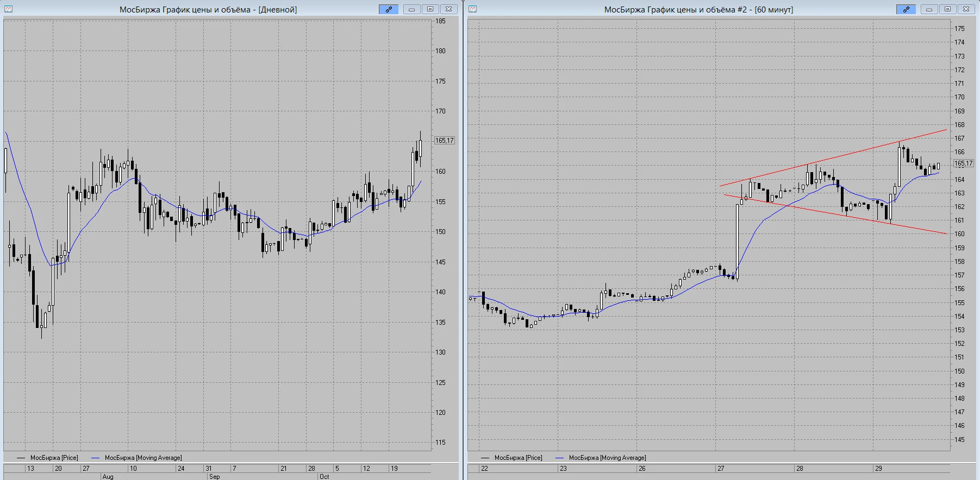Select МосБиржа [Moving Average] legend in 60-minute chart
This screenshot has width=980, height=480.
click(601, 458)
